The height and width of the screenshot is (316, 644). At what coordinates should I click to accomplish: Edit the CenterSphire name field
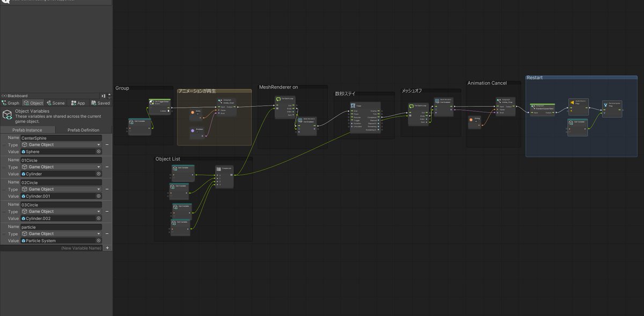click(61, 138)
